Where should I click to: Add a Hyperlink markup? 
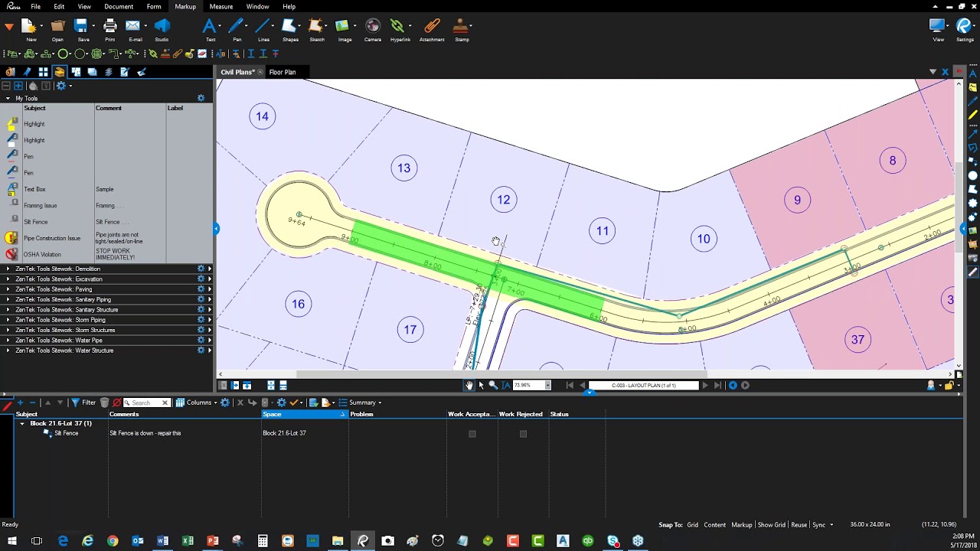(x=400, y=29)
